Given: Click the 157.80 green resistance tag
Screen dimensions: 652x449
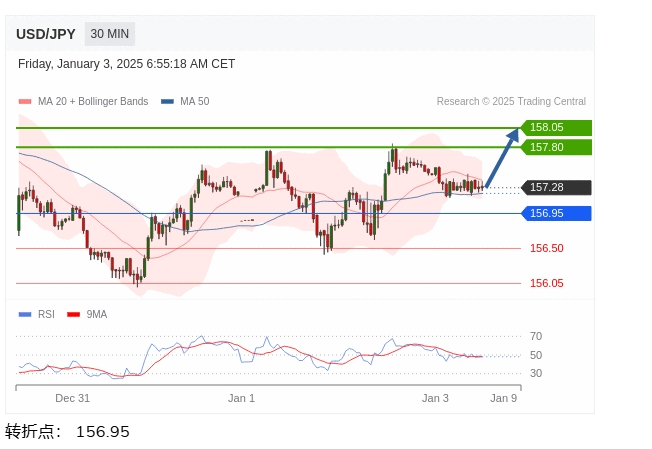Looking at the screenshot, I should click(x=556, y=147).
